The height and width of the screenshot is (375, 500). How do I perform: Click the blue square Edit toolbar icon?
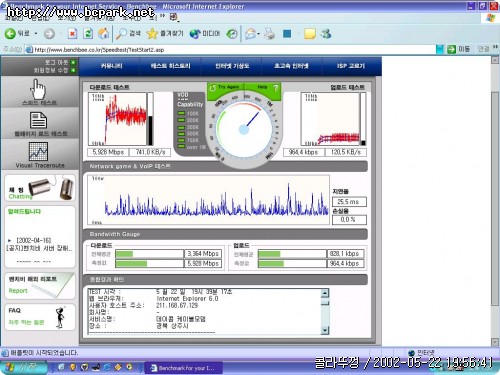287,33
